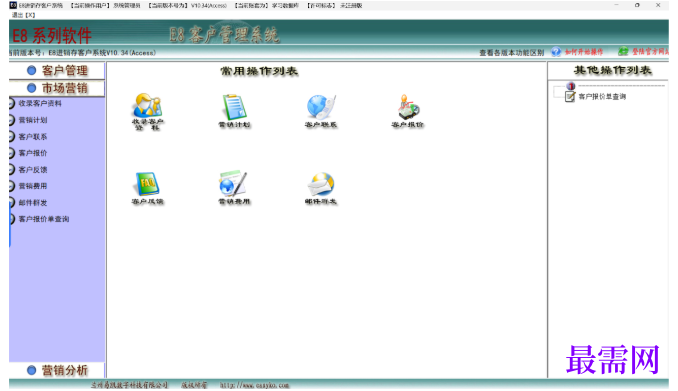Minimize the application window
The height and width of the screenshot is (391, 678).
click(x=617, y=5)
